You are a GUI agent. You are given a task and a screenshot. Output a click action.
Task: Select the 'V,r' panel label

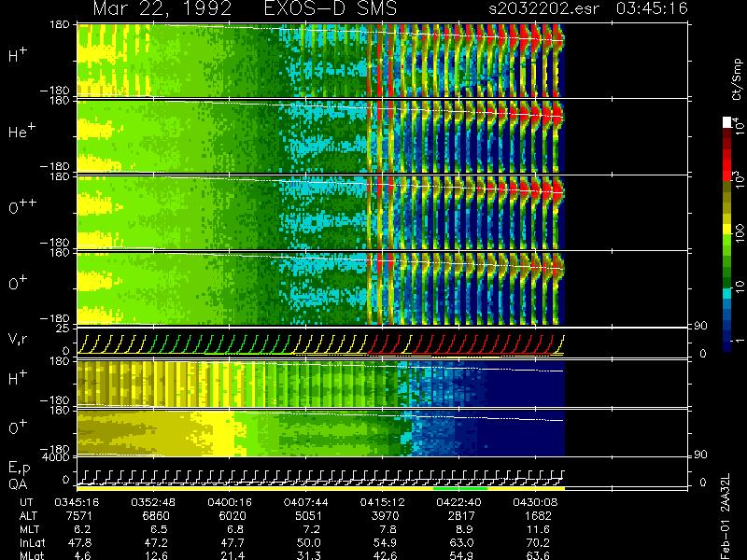pyautogui.click(x=18, y=339)
